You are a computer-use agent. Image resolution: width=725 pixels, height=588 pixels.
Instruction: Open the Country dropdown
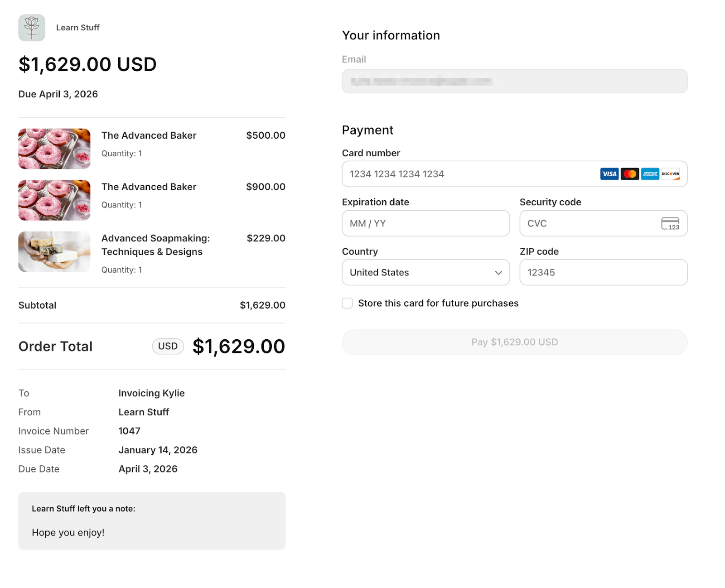coord(425,272)
